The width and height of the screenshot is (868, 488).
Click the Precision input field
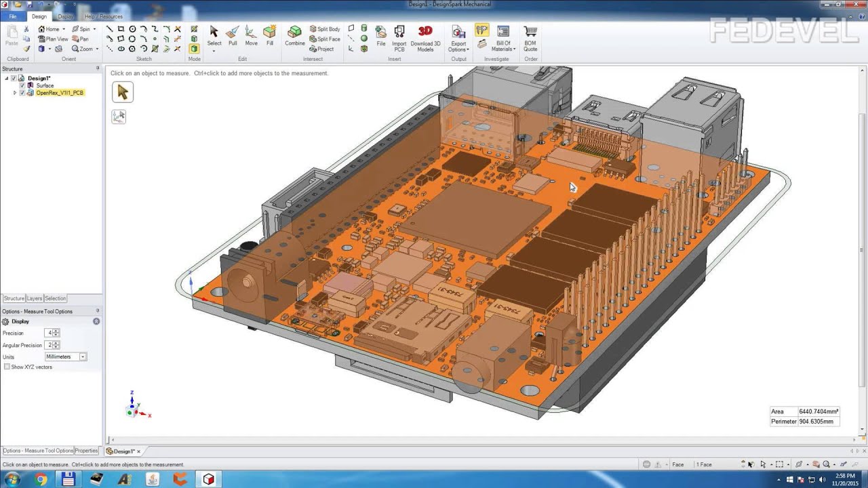[x=49, y=333]
